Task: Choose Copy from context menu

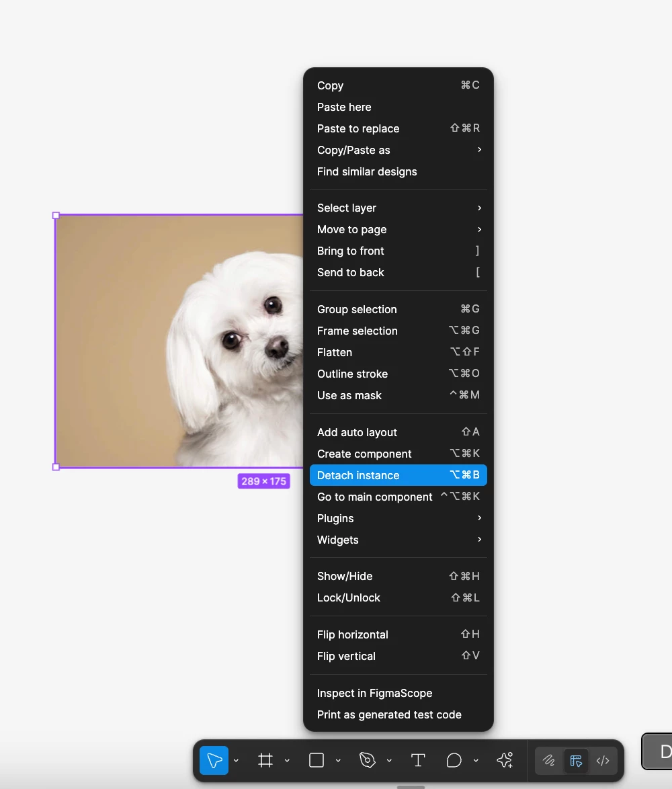Action: click(x=398, y=85)
